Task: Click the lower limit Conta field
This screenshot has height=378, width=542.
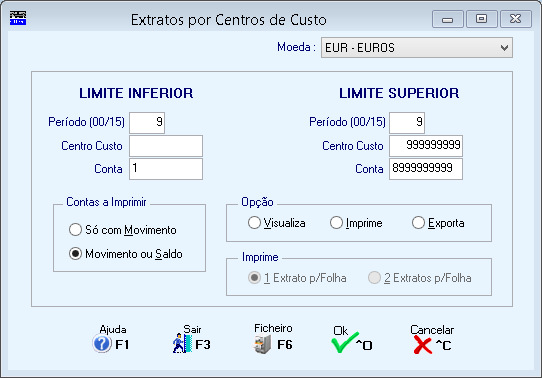Action: coord(166,169)
